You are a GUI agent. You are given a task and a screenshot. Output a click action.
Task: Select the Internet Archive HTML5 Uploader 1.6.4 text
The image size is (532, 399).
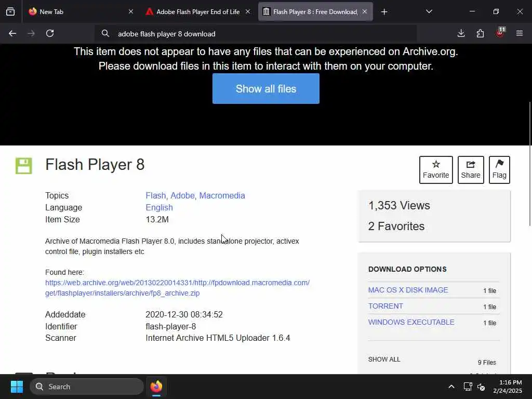pos(218,338)
